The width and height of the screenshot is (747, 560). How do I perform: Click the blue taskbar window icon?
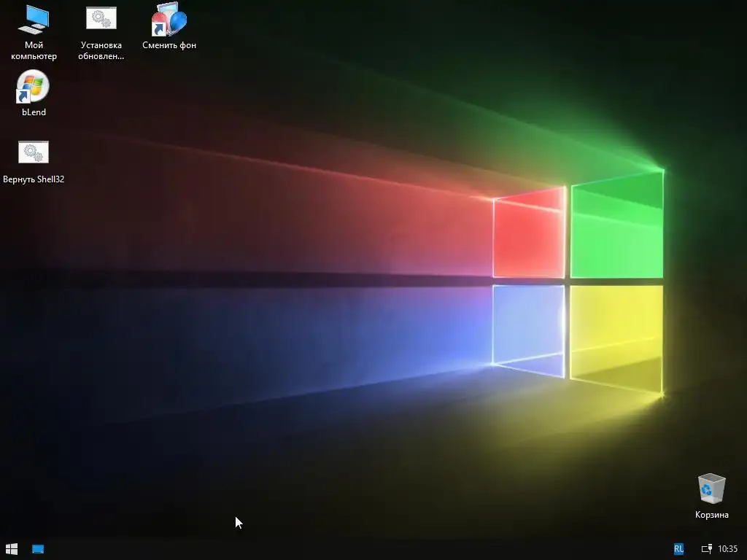point(38,549)
